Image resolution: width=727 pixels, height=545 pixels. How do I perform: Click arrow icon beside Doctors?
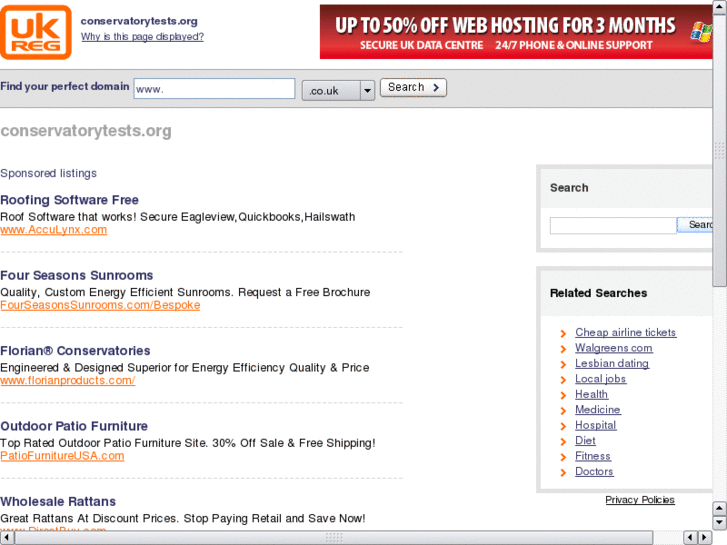[x=563, y=473]
